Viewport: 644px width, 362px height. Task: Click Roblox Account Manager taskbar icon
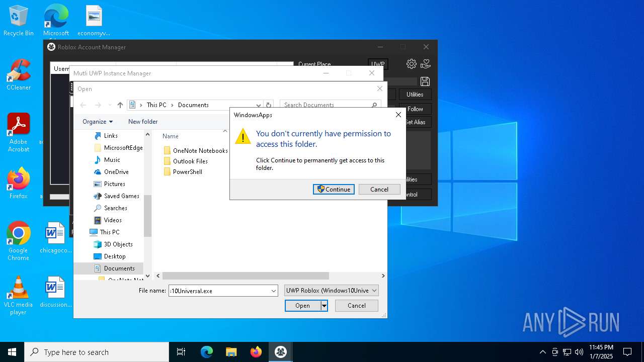point(281,352)
